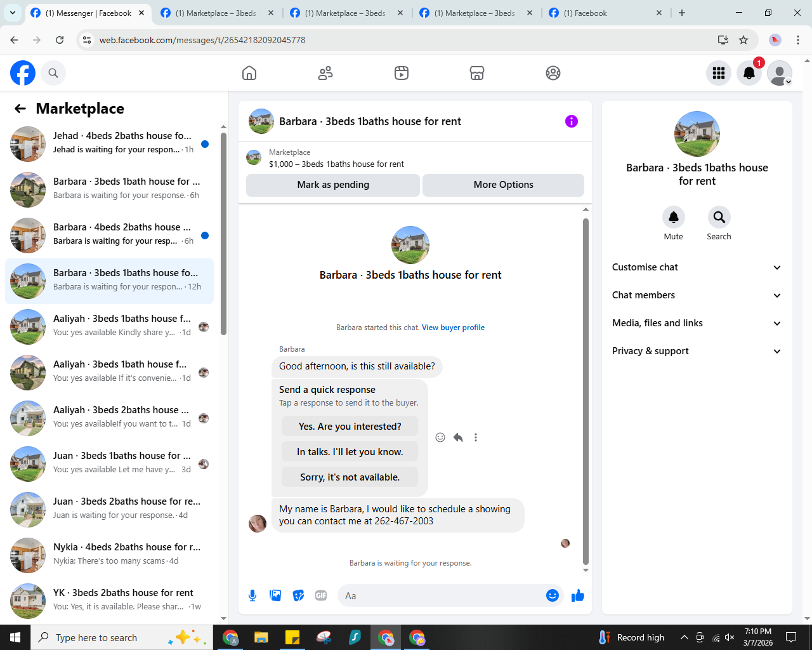This screenshot has width=812, height=650.
Task: Open Barbara 3beds 1bath house conversation
Action: [x=109, y=190]
